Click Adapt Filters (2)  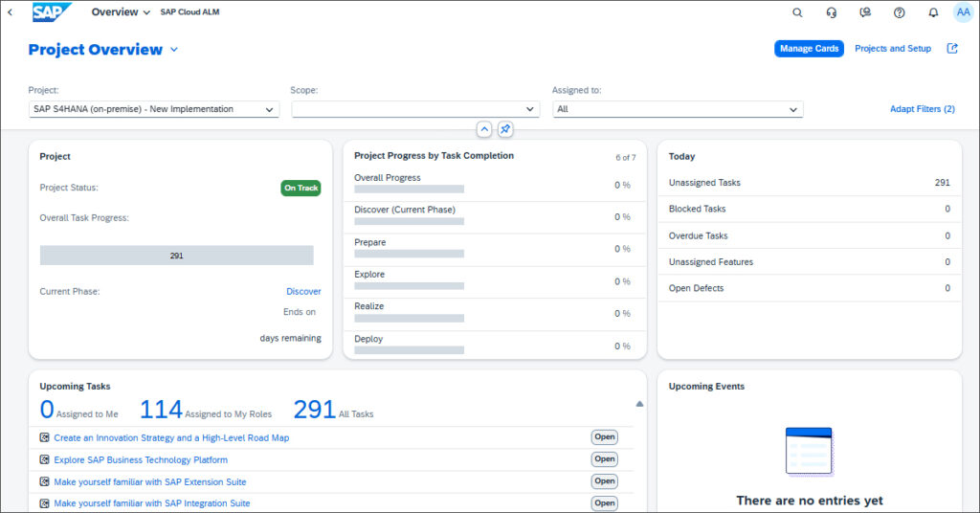coord(922,109)
